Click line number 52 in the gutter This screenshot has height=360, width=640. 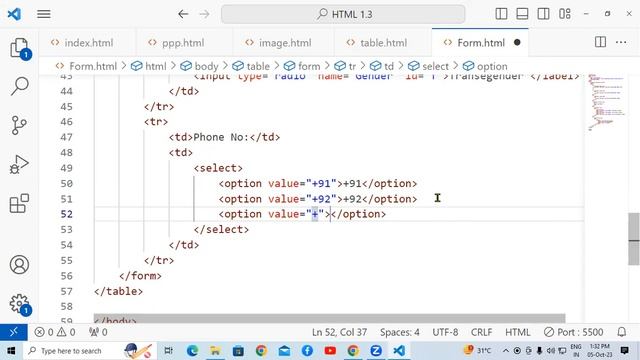pyautogui.click(x=67, y=214)
